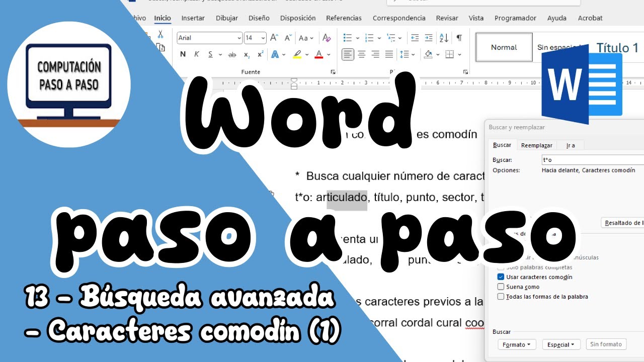644x362 pixels.
Task: Apply yellow highlight color to text
Action: tap(297, 54)
